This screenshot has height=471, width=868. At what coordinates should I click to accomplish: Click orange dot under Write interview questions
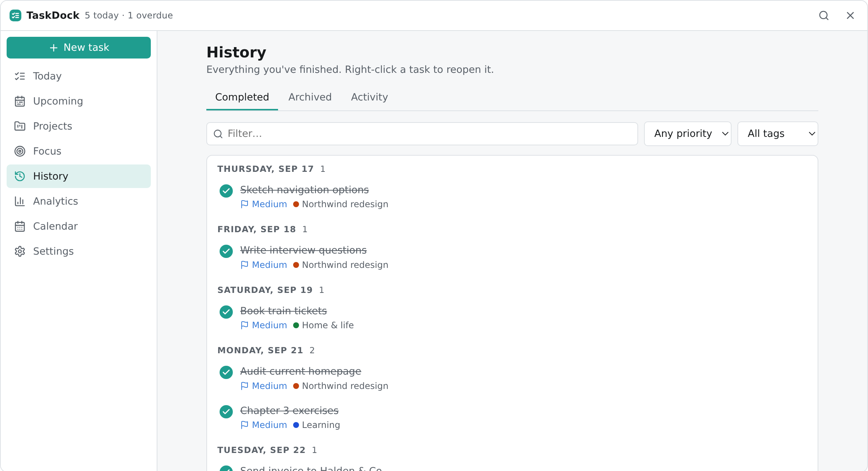pyautogui.click(x=296, y=265)
